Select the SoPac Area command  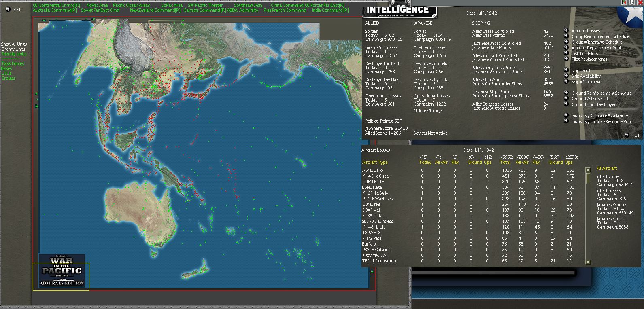click(x=172, y=6)
